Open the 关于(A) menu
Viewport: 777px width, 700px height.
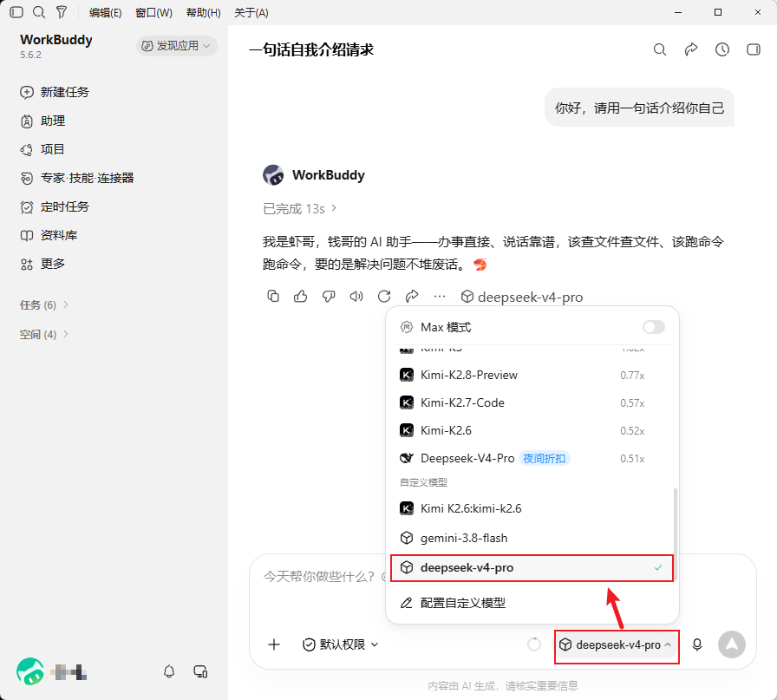[251, 13]
